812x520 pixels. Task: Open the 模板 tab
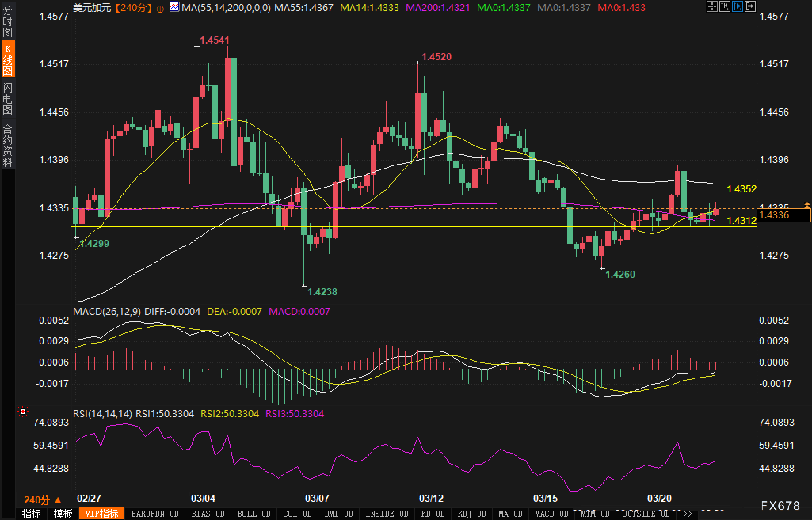pos(63,514)
